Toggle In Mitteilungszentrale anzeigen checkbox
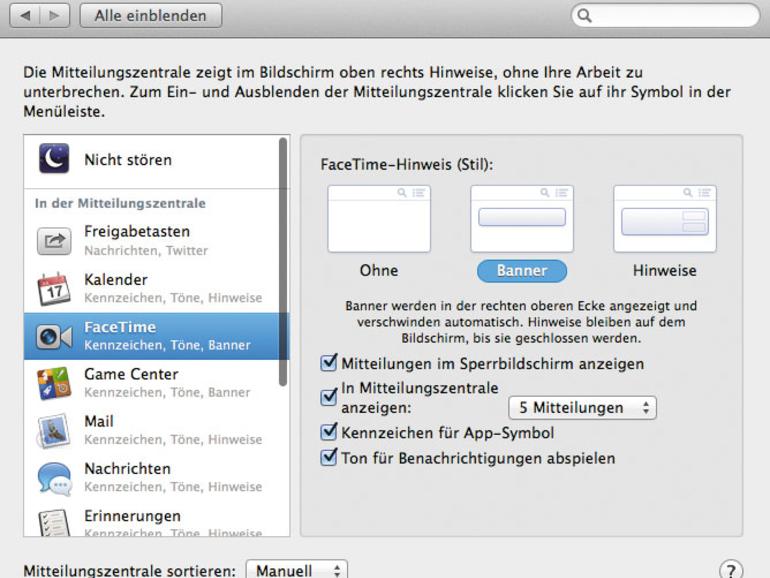Image resolution: width=770 pixels, height=578 pixels. pos(329,397)
